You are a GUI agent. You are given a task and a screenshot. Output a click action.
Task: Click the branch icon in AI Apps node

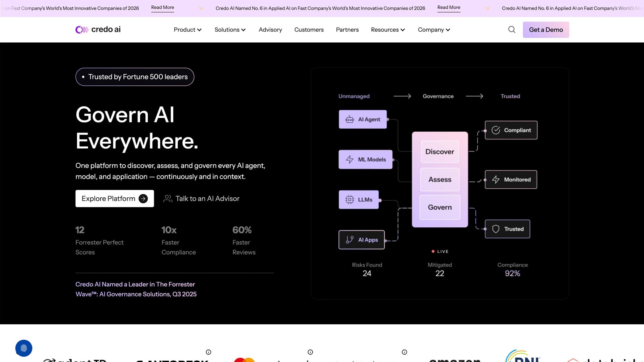click(x=349, y=240)
